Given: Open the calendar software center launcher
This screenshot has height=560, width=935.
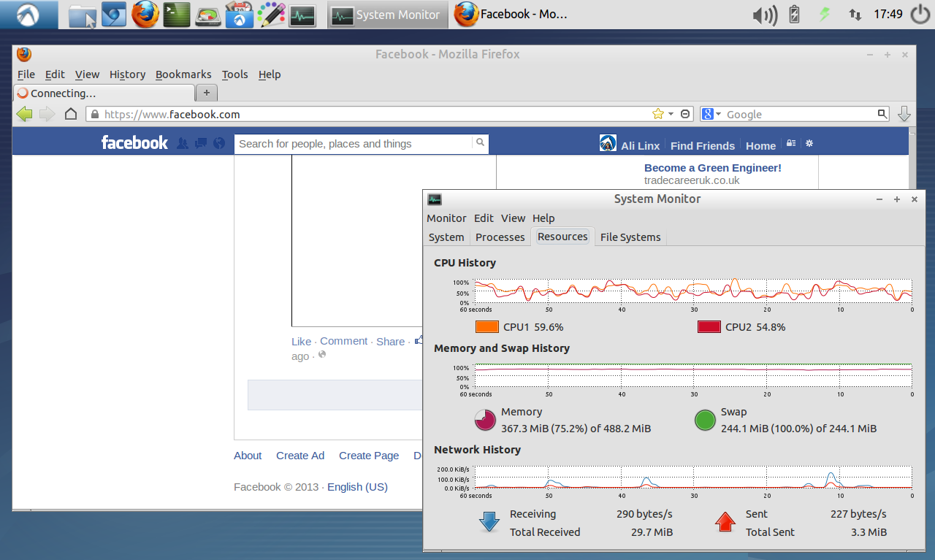Looking at the screenshot, I should (x=239, y=15).
